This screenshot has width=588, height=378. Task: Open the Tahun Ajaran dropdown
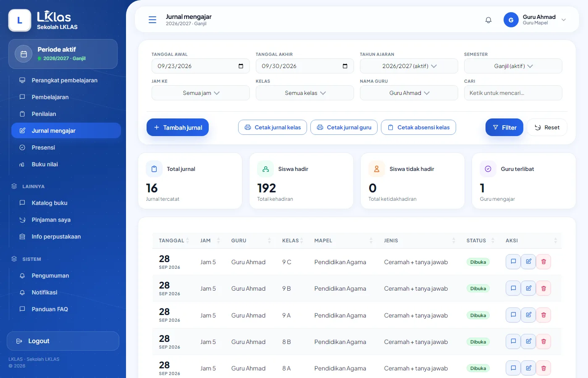409,66
